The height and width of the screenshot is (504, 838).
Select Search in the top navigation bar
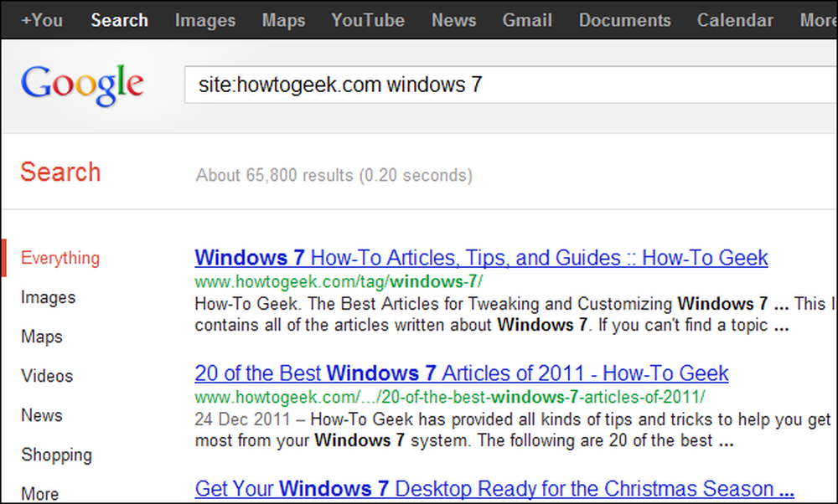coord(119,20)
